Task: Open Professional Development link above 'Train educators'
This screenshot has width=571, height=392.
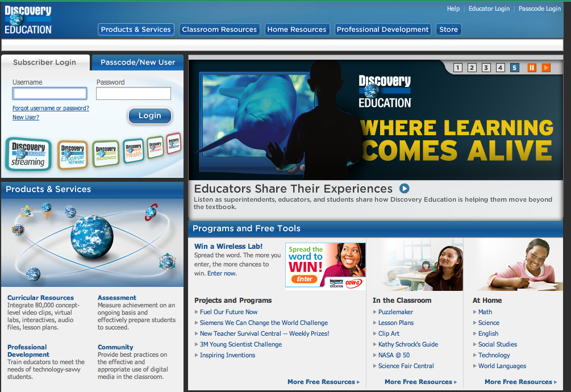Action: pos(28,351)
